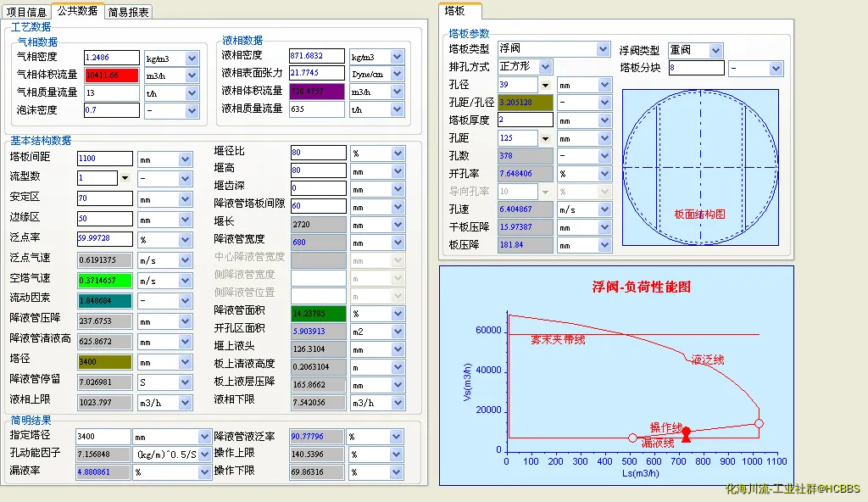868x502 pixels.
Task: Open the 塔板类型 dropdown showing 浮阀
Action: click(x=603, y=49)
